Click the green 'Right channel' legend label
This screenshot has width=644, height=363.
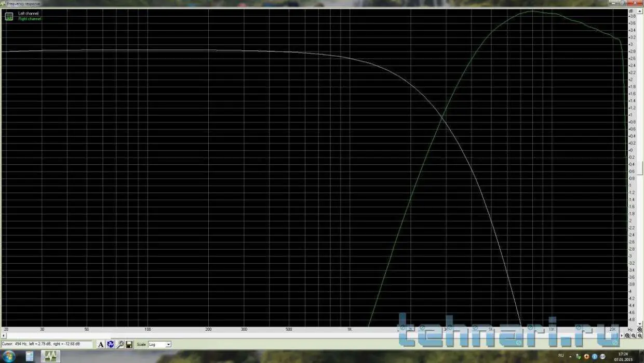tap(30, 19)
